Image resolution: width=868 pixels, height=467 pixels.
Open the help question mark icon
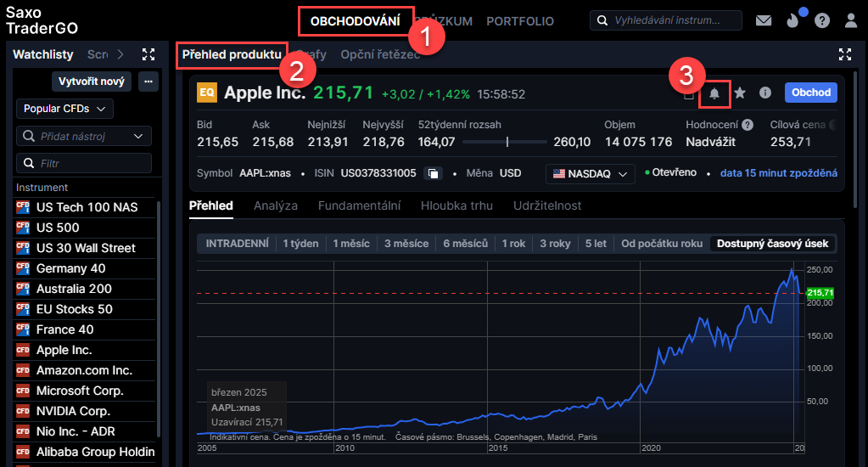click(x=822, y=20)
